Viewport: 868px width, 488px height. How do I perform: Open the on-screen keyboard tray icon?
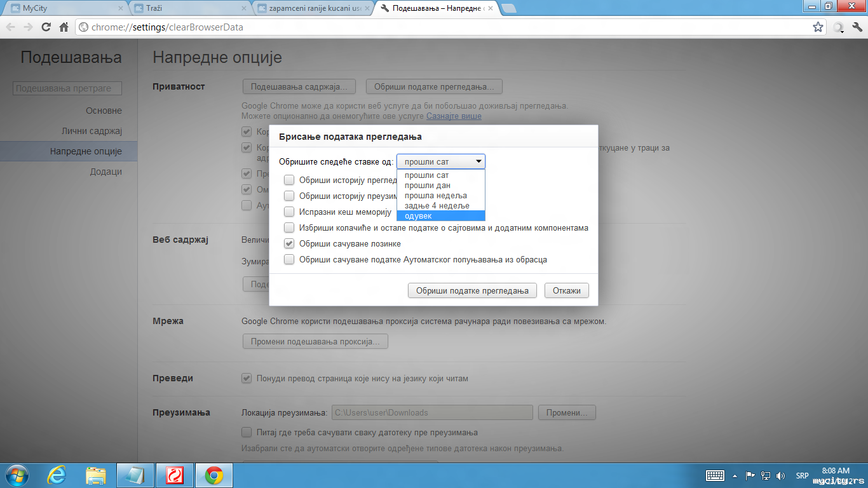coord(715,475)
